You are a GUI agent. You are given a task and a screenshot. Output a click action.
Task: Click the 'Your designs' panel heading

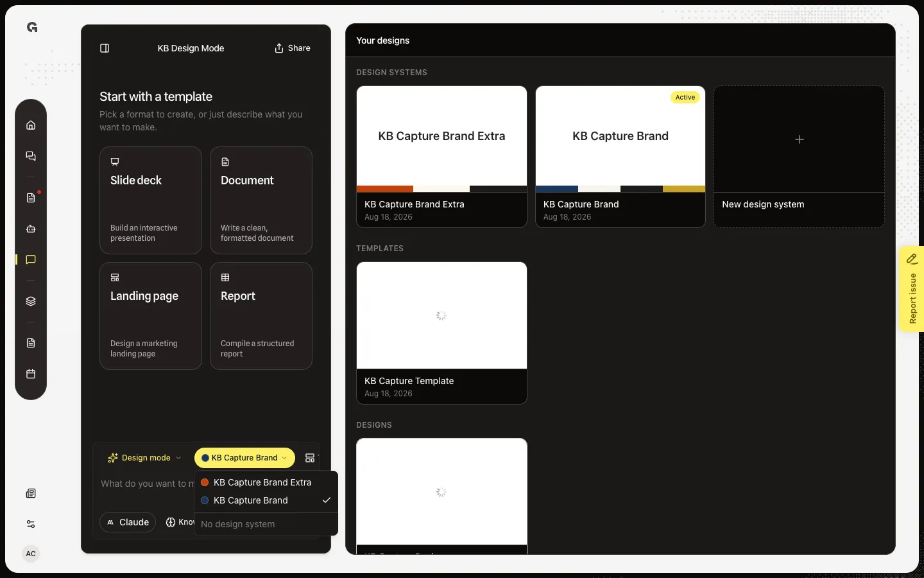[383, 40]
